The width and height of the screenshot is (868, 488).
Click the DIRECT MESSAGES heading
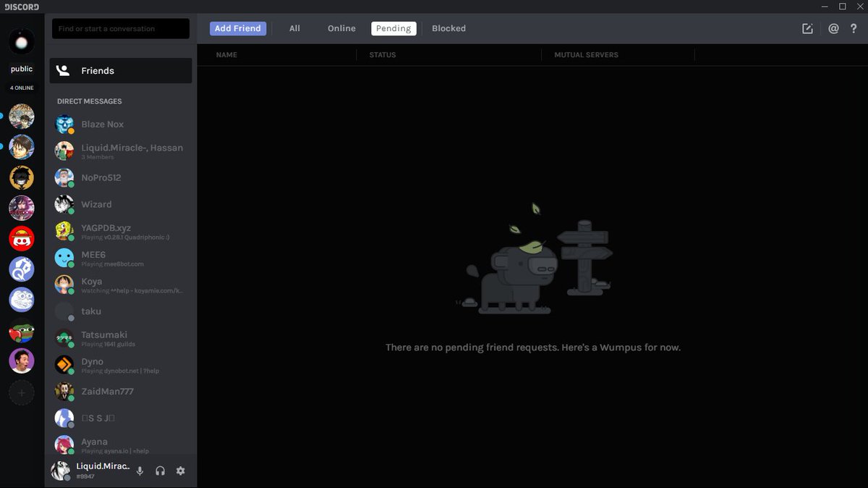tap(90, 101)
